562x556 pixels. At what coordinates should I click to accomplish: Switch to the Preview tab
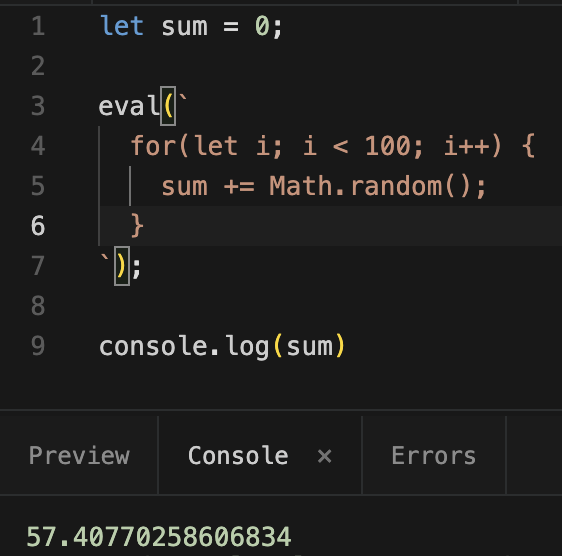coord(79,456)
